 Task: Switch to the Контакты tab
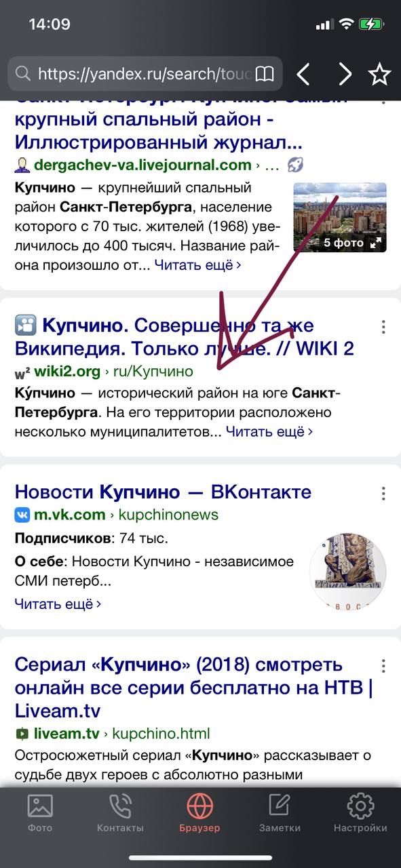tap(120, 814)
